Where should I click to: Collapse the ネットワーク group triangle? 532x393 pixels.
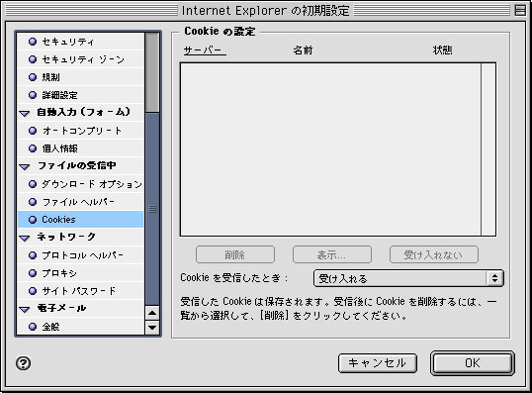[25, 238]
